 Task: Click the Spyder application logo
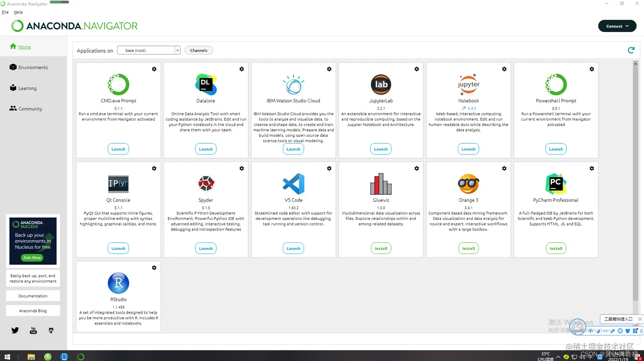pos(206,184)
